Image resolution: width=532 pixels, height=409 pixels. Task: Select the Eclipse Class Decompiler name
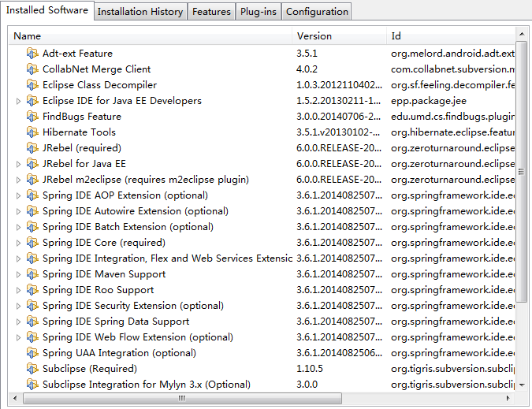click(x=99, y=85)
